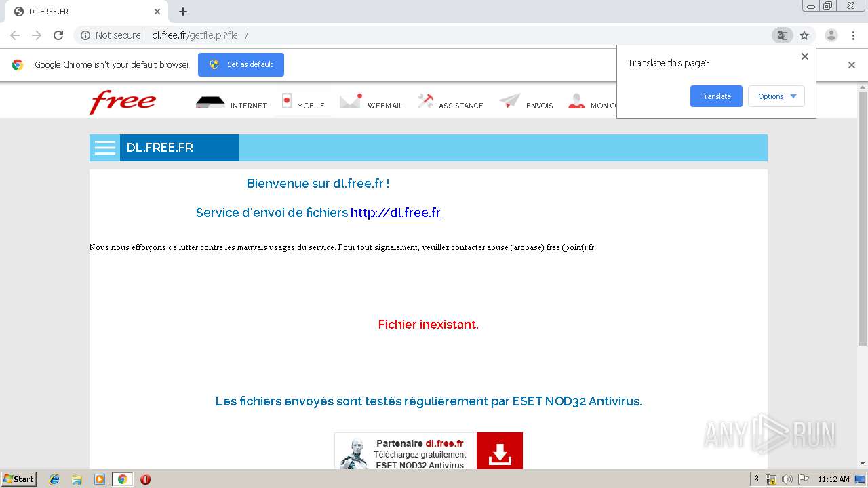Click the Translate button
The width and height of the screenshot is (868, 488).
tap(716, 96)
